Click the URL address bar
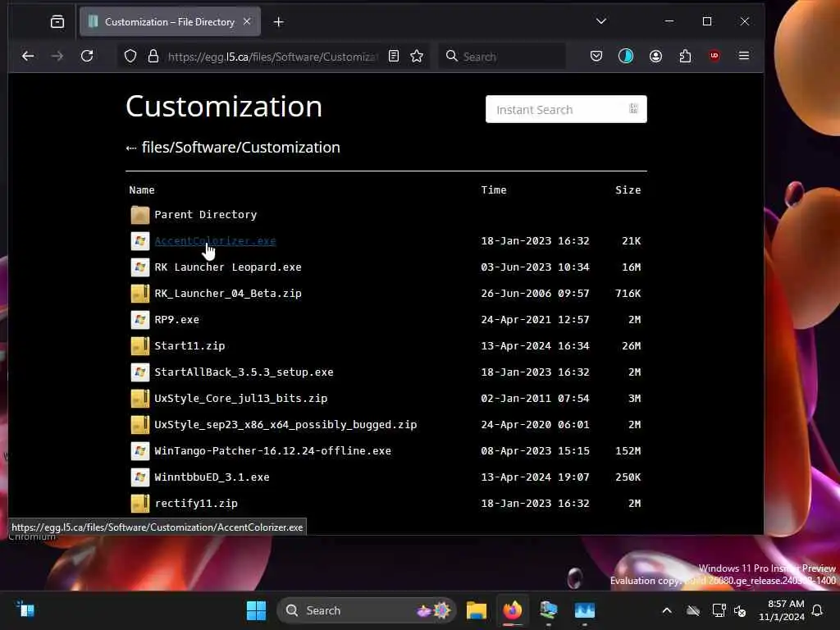Screen dimensions: 840x630 272,57
